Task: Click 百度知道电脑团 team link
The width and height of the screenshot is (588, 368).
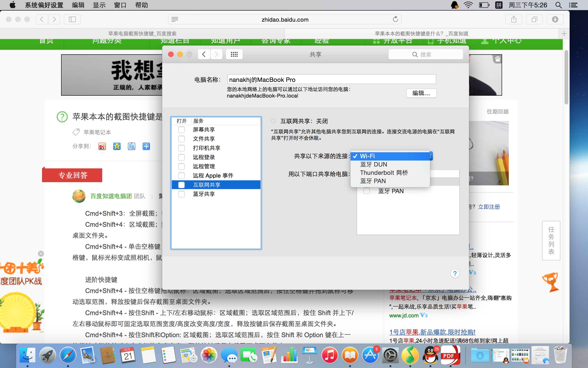Action: coord(111,196)
